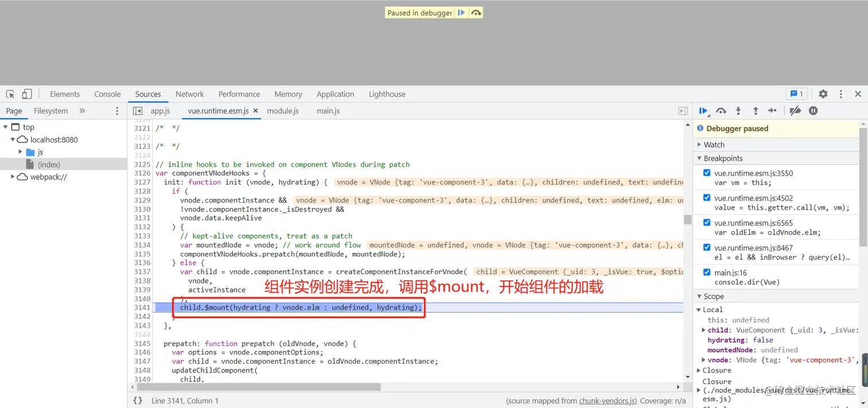
Task: Toggle the device toolbar icon
Action: click(x=27, y=94)
